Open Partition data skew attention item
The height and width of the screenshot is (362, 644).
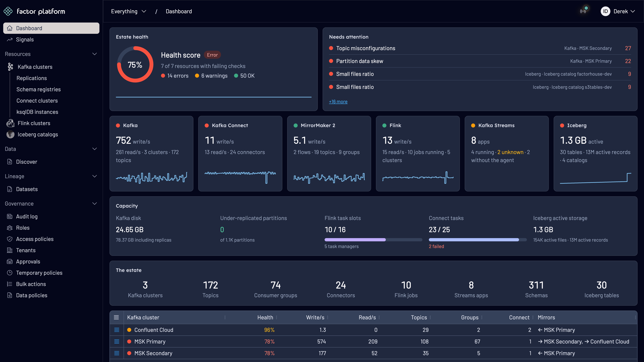click(x=480, y=61)
